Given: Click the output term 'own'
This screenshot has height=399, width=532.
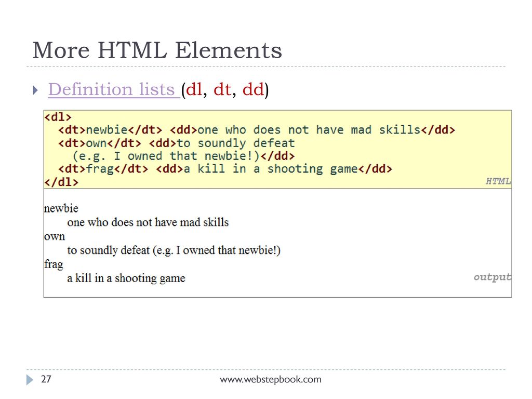Looking at the screenshot, I should coord(54,236).
